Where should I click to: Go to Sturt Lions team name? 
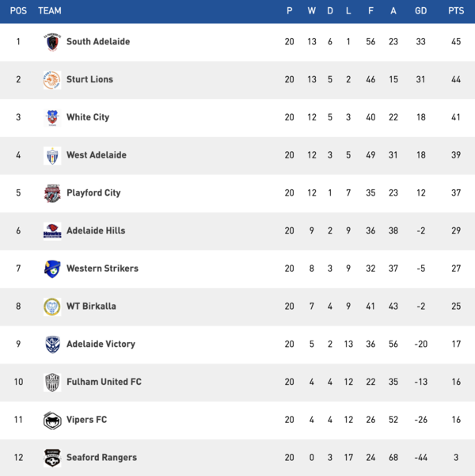pos(89,80)
